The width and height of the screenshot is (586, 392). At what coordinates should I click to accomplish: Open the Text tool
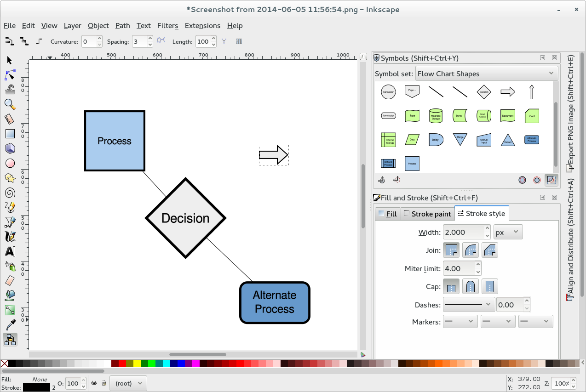point(10,251)
